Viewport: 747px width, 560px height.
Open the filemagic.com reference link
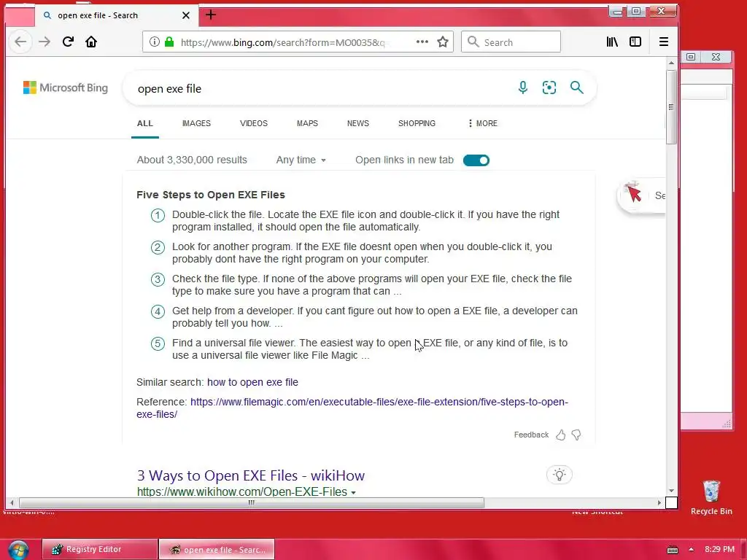point(352,408)
